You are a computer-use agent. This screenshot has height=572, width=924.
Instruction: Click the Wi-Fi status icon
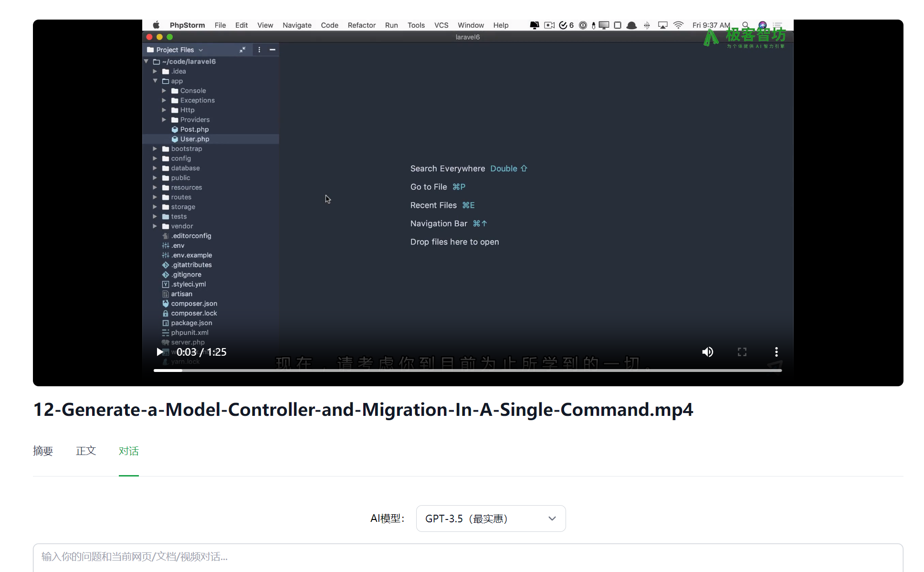[x=678, y=25]
